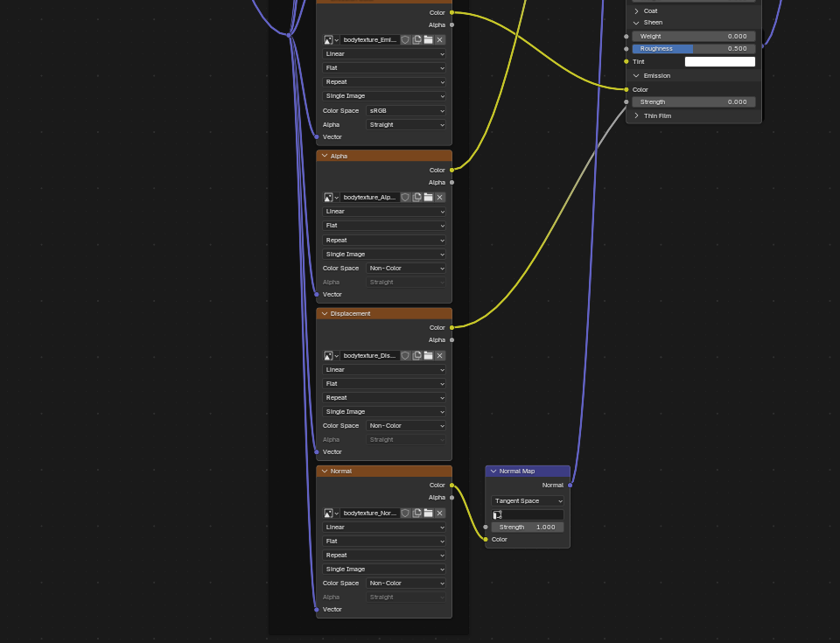Toggle fake user shield in Alpha node
This screenshot has width=840, height=643.
pyautogui.click(x=405, y=197)
